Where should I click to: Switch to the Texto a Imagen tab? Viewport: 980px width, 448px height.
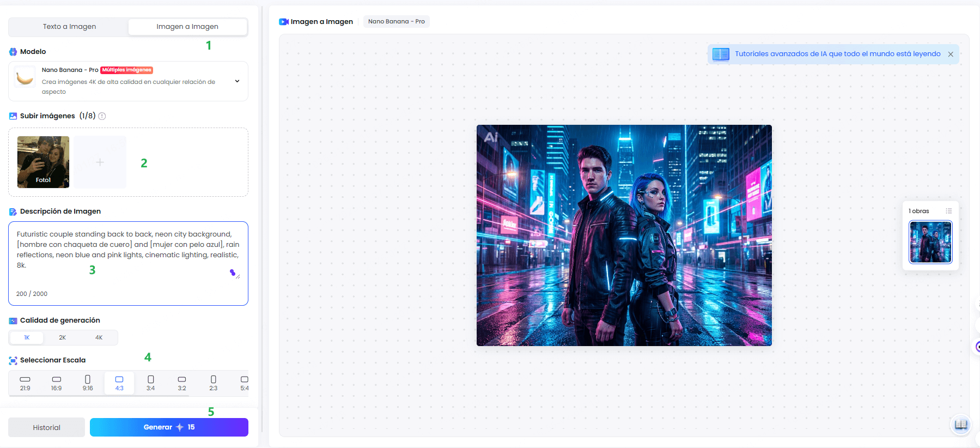69,27
